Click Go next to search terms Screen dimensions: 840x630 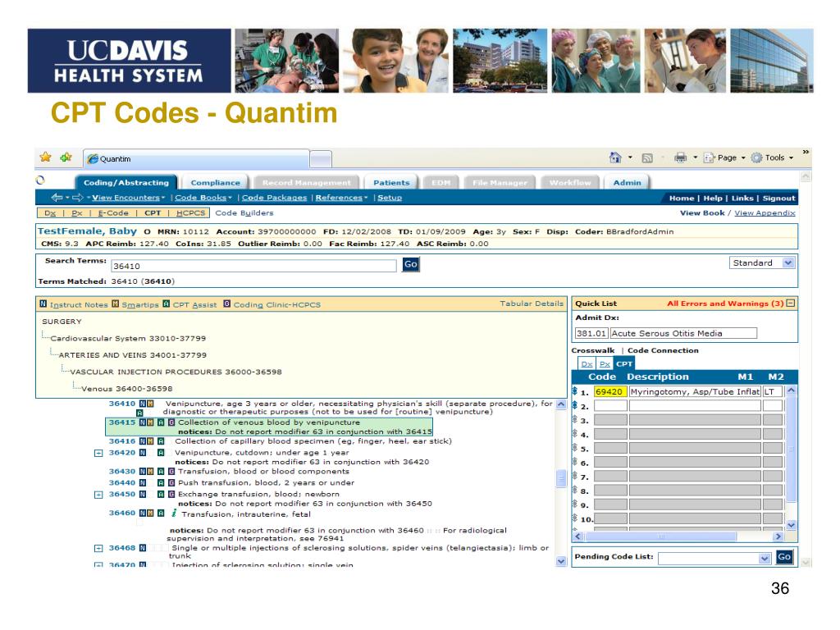coord(410,264)
